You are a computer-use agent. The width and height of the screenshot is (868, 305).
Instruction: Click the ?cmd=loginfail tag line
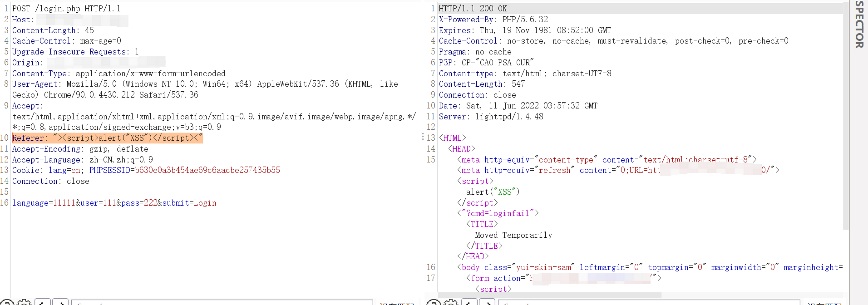click(x=498, y=213)
